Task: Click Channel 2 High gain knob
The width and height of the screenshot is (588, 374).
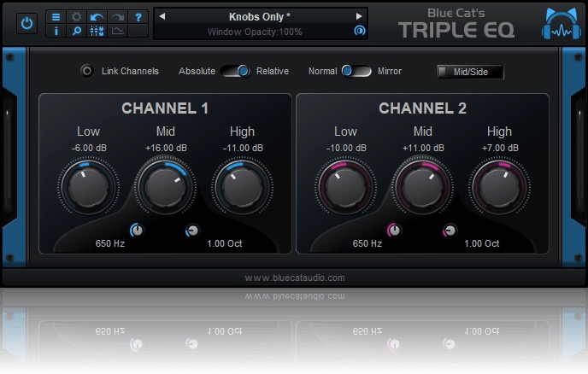Action: tap(499, 187)
